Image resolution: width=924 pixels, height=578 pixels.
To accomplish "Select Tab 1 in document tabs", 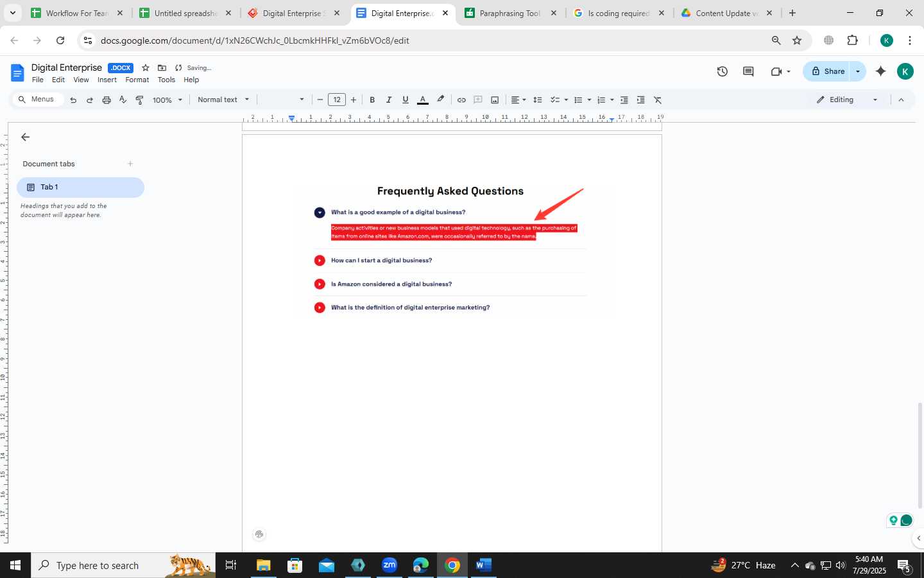I will click(x=80, y=188).
